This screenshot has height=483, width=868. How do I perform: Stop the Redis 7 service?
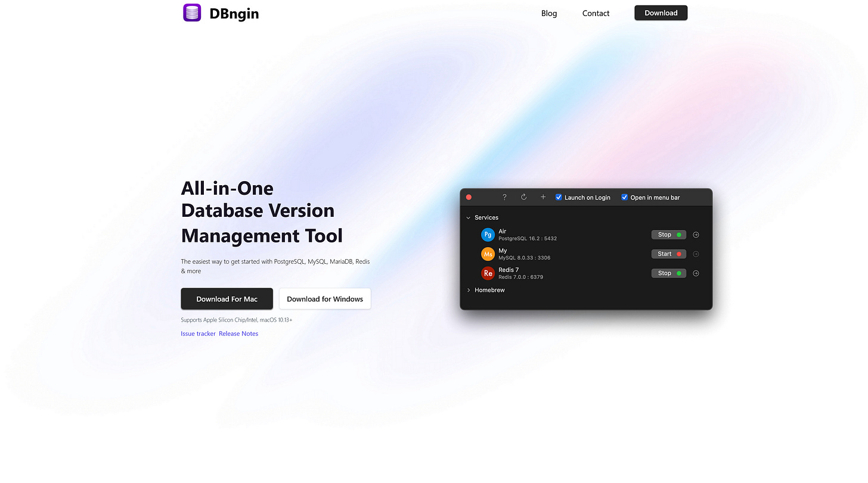668,273
